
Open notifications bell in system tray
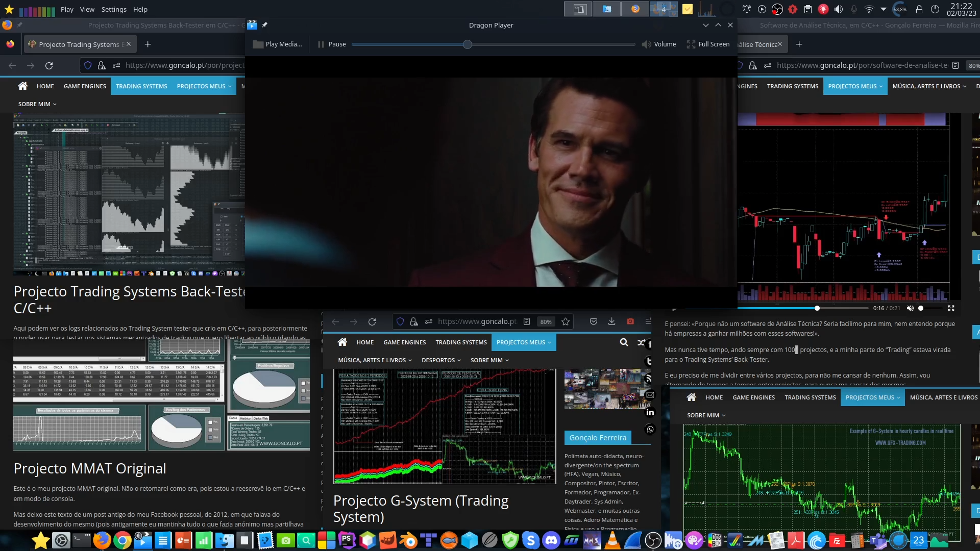pos(747,9)
